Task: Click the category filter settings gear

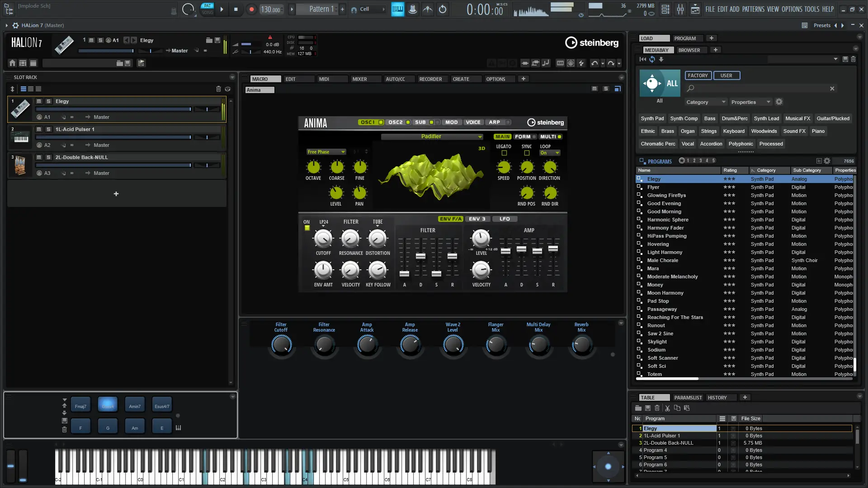Action: pos(779,102)
